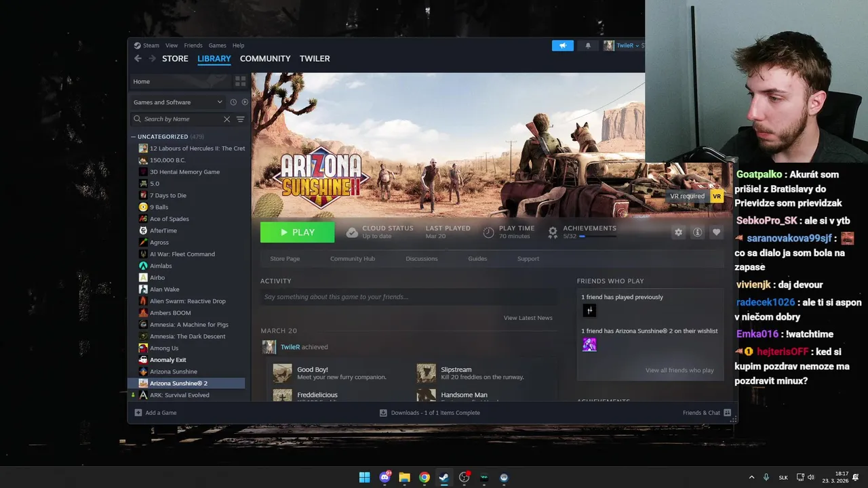
Task: Clear the Search by Name field
Action: [x=226, y=119]
